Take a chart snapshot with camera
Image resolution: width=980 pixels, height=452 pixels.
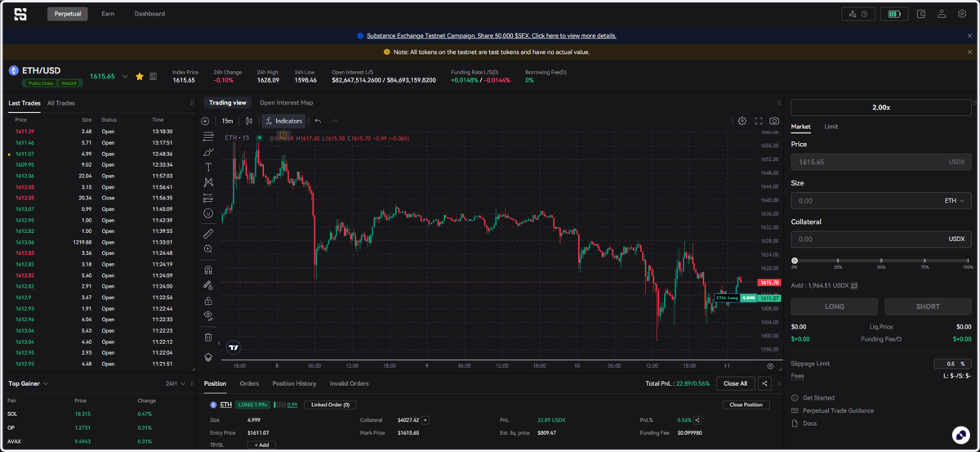pos(774,121)
